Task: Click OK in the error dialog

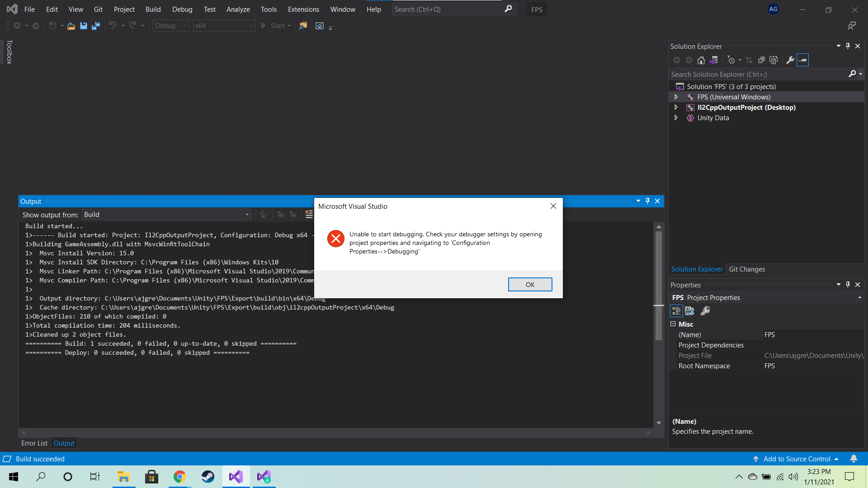Action: point(530,284)
